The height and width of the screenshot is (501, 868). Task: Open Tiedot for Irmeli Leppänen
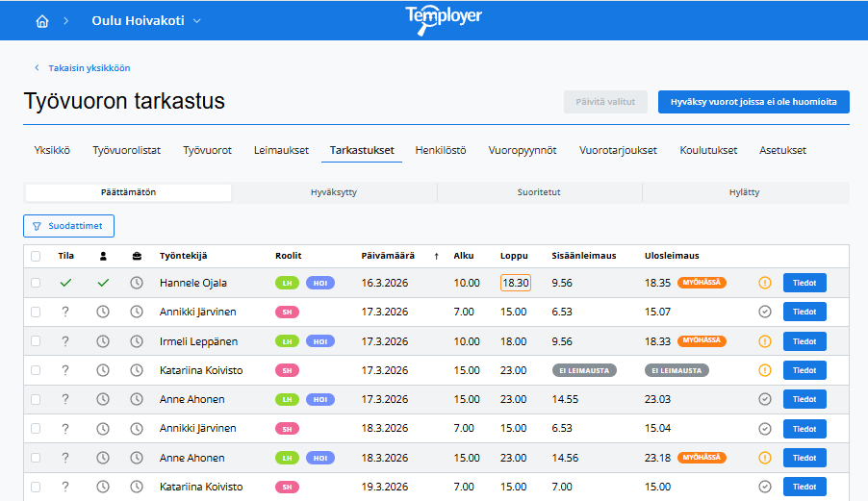(x=804, y=341)
